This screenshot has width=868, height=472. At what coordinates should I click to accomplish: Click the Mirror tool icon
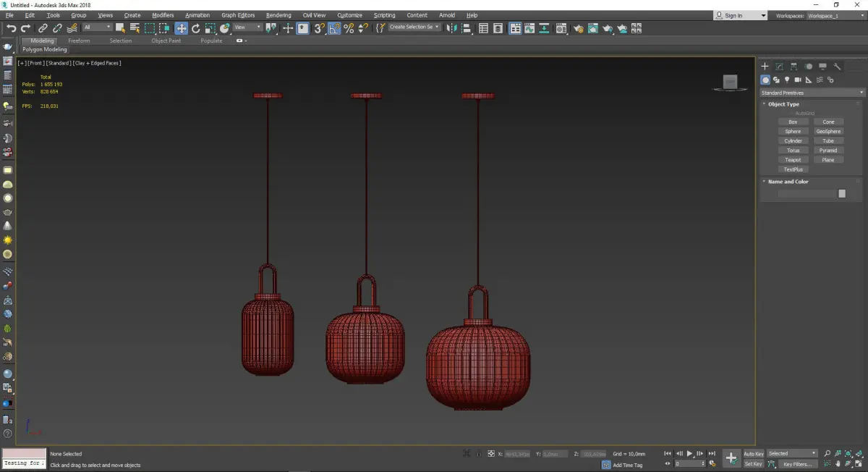451,28
